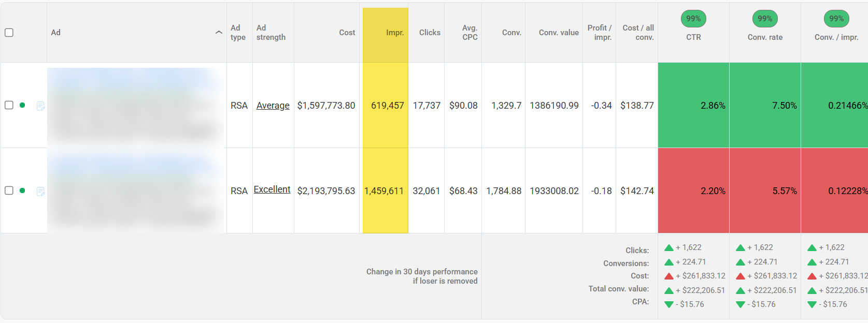Image resolution: width=868 pixels, height=323 pixels.
Task: Click the green 2.86% CTR cell
Action: [693, 105]
